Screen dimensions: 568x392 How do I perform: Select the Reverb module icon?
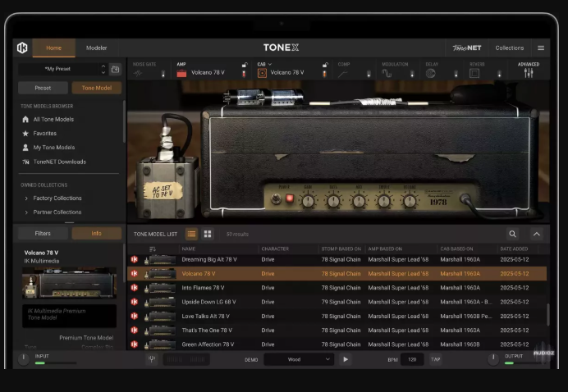474,74
